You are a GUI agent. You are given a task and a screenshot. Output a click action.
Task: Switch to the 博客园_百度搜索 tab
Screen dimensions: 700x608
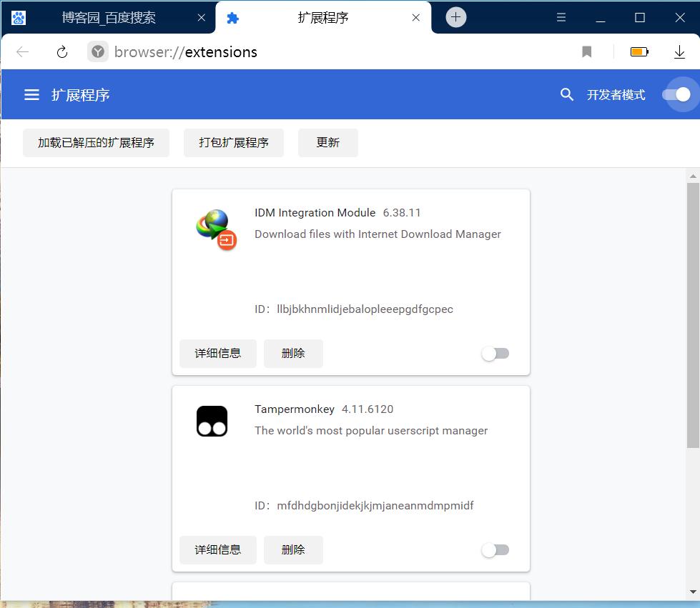click(x=107, y=16)
